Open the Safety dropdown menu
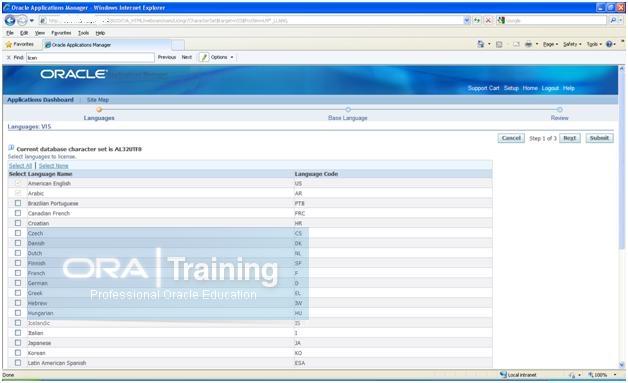 [x=572, y=44]
